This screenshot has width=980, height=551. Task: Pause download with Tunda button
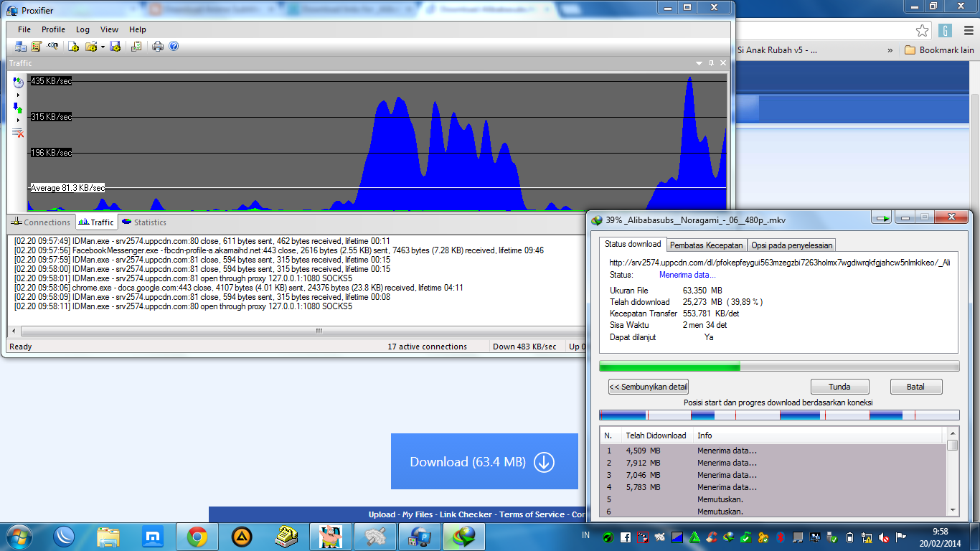point(840,387)
